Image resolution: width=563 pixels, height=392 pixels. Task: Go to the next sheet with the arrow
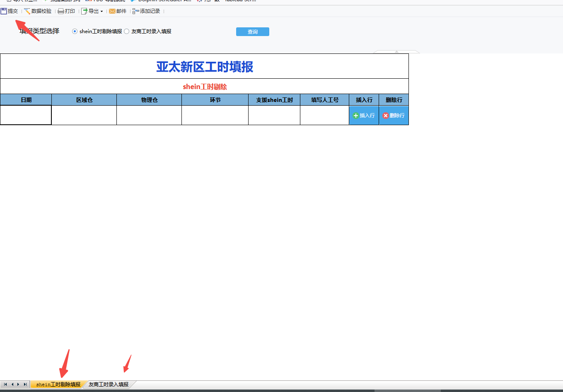coord(19,385)
